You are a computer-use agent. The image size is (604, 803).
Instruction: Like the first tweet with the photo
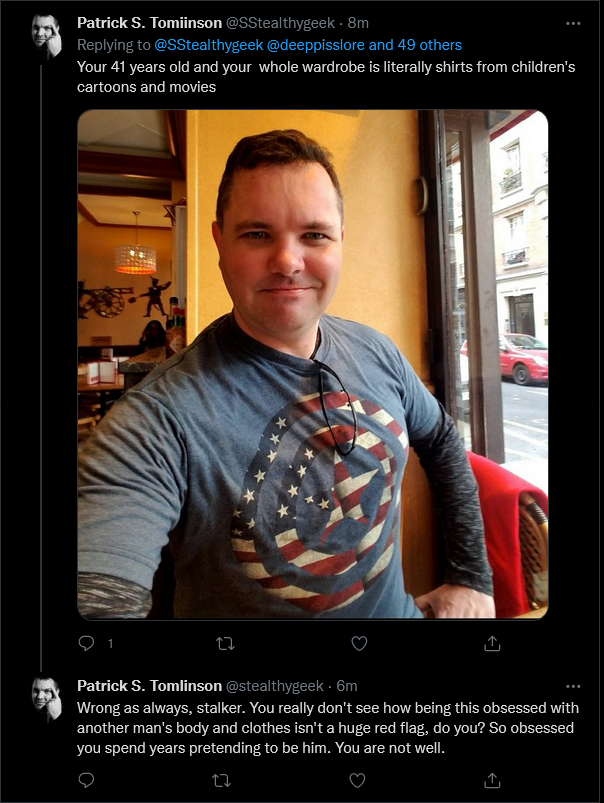pos(359,643)
